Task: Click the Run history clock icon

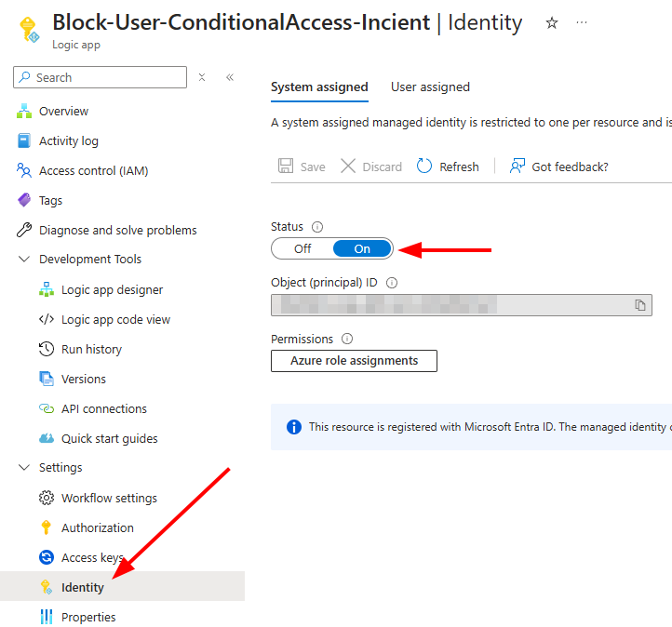Action: (x=47, y=349)
